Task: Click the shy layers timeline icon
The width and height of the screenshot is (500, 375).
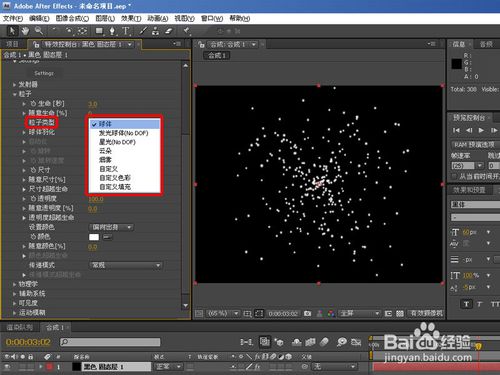Action: click(x=297, y=342)
